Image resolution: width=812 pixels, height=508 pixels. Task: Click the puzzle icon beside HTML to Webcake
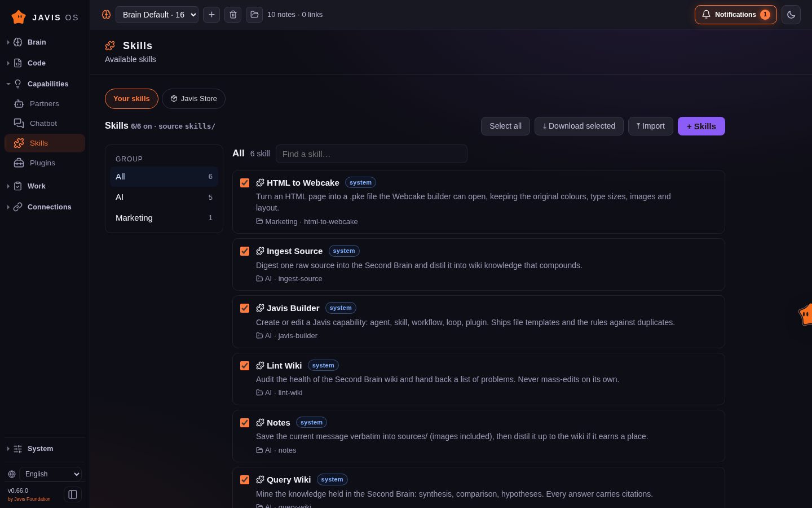pos(260,183)
